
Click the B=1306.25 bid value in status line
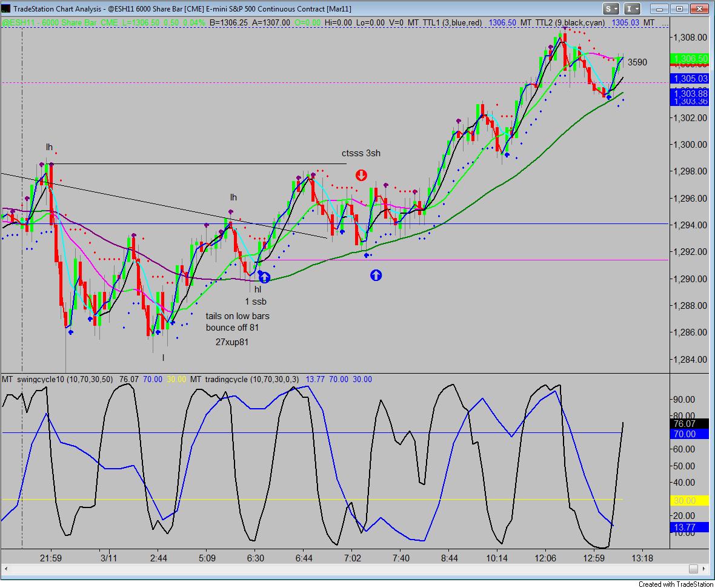229,22
